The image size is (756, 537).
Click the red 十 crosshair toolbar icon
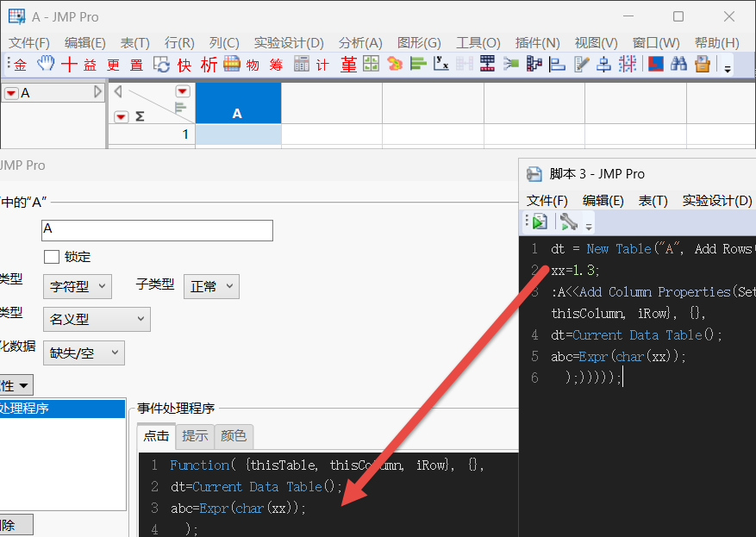coord(69,64)
